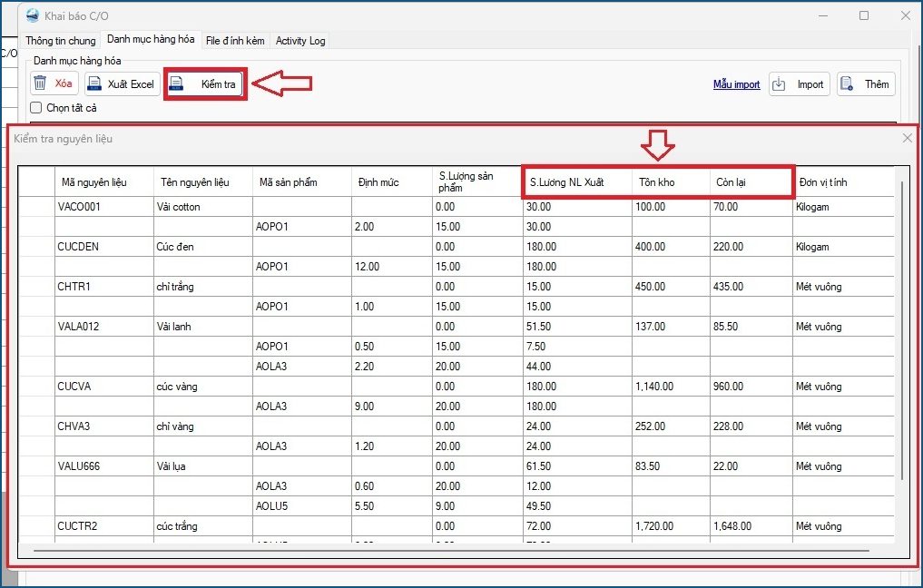Image resolution: width=923 pixels, height=588 pixels.
Task: Click the cúc trắng name cell
Action: [202, 526]
